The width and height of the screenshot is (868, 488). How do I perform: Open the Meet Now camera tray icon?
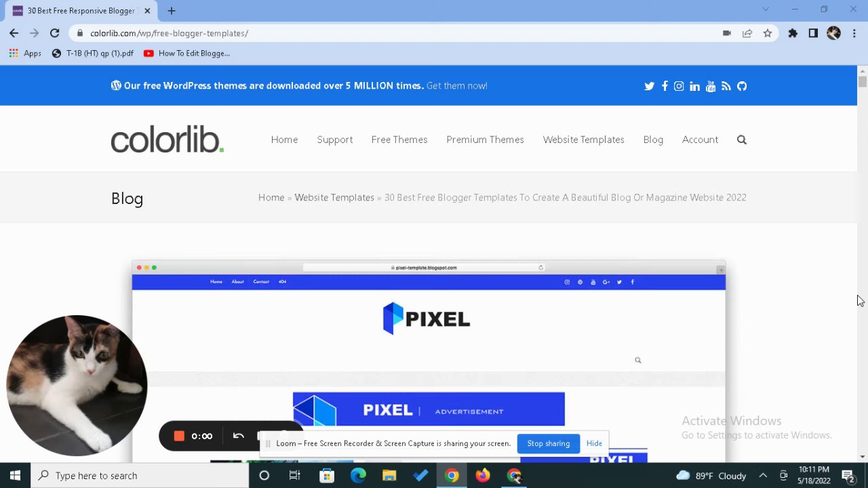(x=783, y=476)
